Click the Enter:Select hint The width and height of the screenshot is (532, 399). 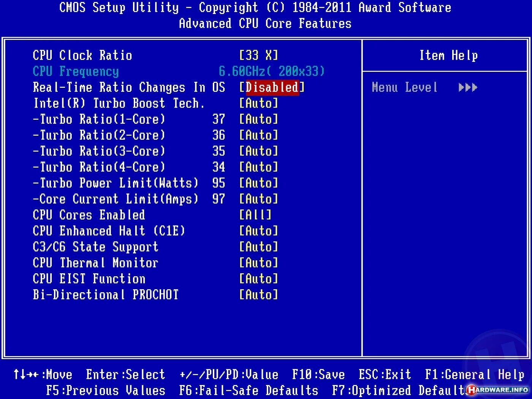pyautogui.click(x=125, y=375)
